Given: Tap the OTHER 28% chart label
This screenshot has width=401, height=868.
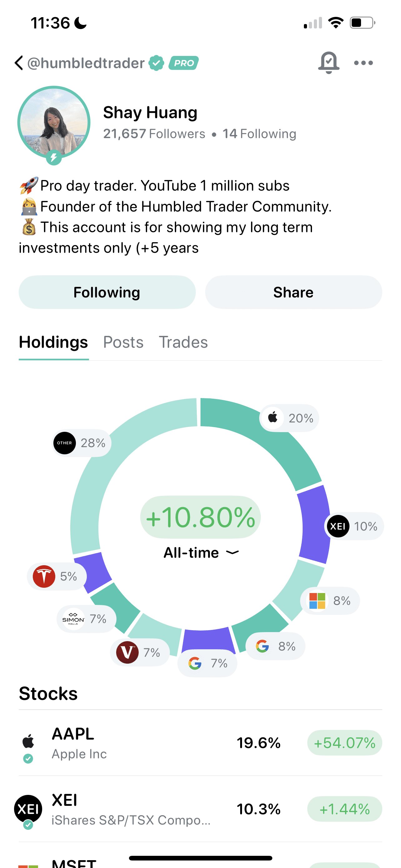Looking at the screenshot, I should tap(82, 443).
